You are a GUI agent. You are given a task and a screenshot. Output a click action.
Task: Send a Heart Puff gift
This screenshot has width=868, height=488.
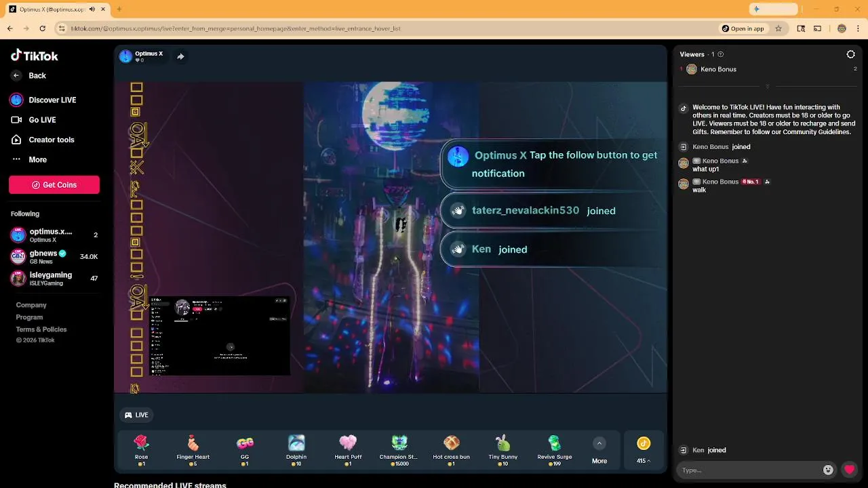pos(348,451)
